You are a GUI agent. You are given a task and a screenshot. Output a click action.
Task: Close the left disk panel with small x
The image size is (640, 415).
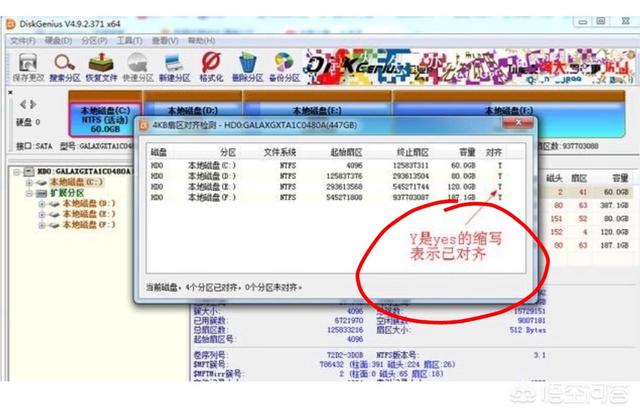point(10,93)
